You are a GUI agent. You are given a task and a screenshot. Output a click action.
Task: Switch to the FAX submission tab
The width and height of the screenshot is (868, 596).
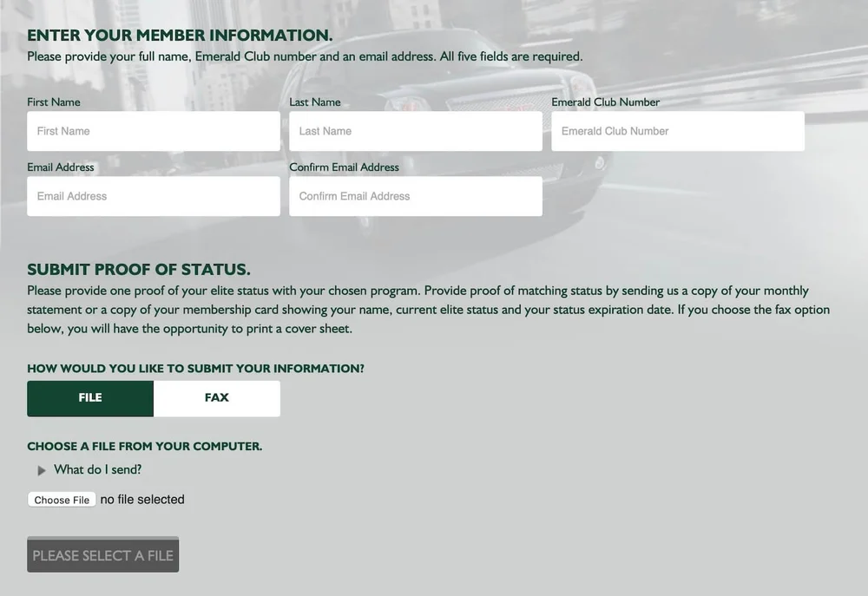click(216, 397)
